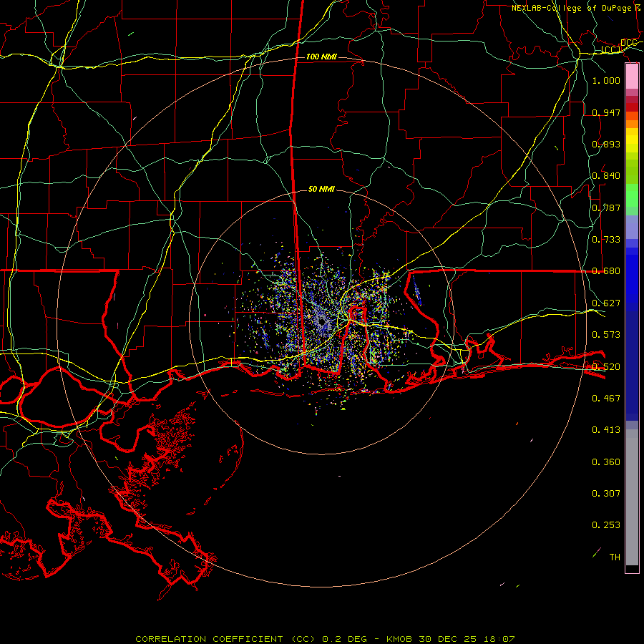644x644 pixels.
Task: Click the "(CC)" label above the color bar
Action: click(x=611, y=50)
